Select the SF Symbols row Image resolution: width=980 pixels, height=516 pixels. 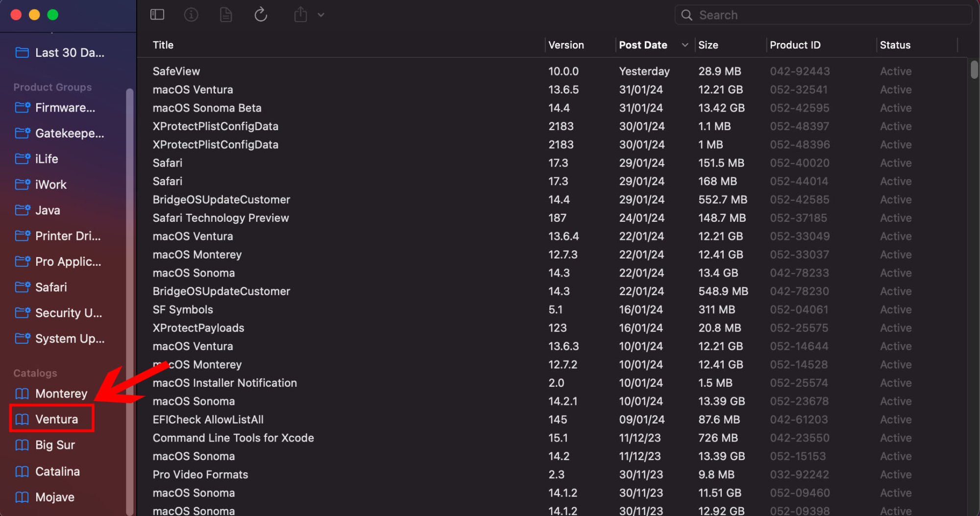pyautogui.click(x=552, y=309)
